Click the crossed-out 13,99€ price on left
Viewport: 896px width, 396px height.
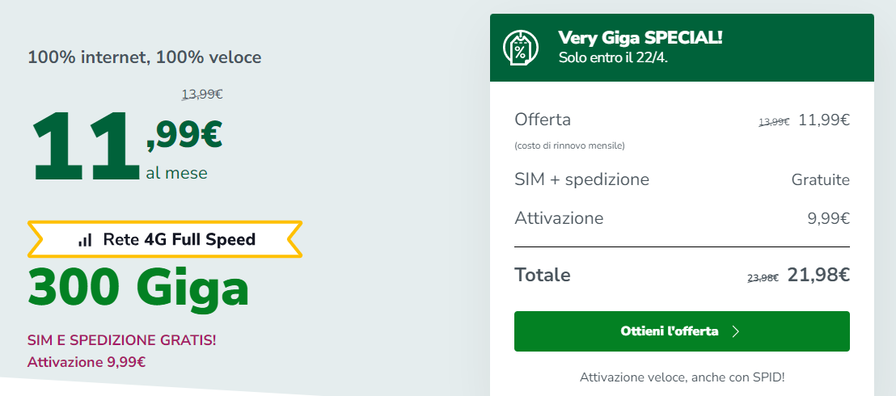point(202,94)
